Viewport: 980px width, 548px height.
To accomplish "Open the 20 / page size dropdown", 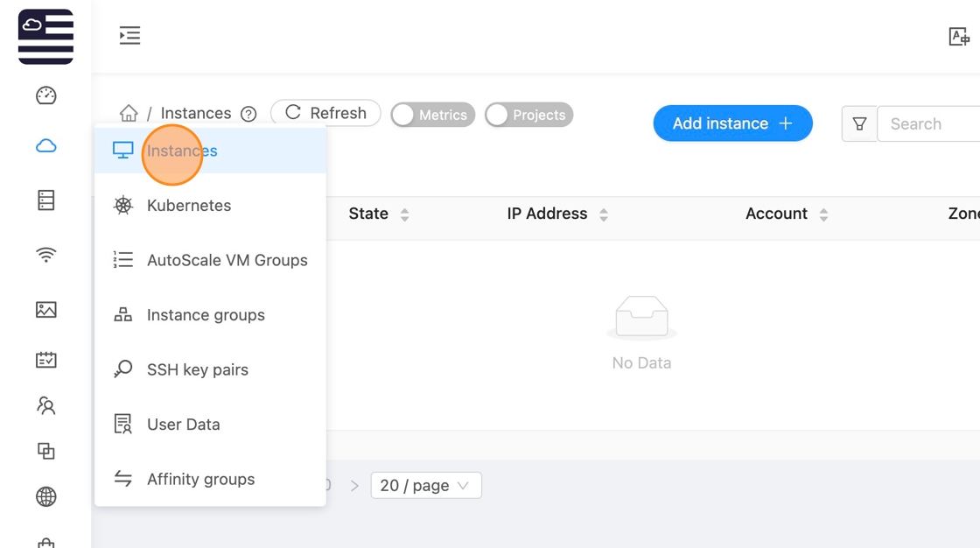I will tap(425, 485).
